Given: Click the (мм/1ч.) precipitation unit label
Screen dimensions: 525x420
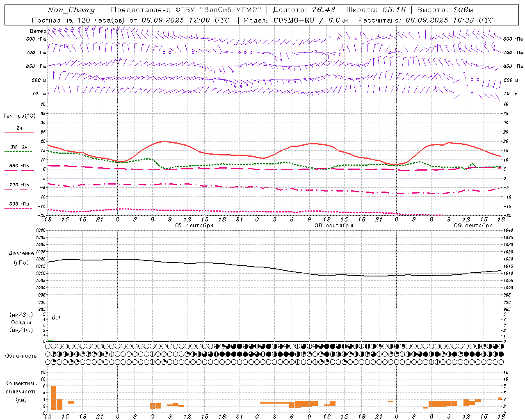Looking at the screenshot, I should (x=21, y=330).
